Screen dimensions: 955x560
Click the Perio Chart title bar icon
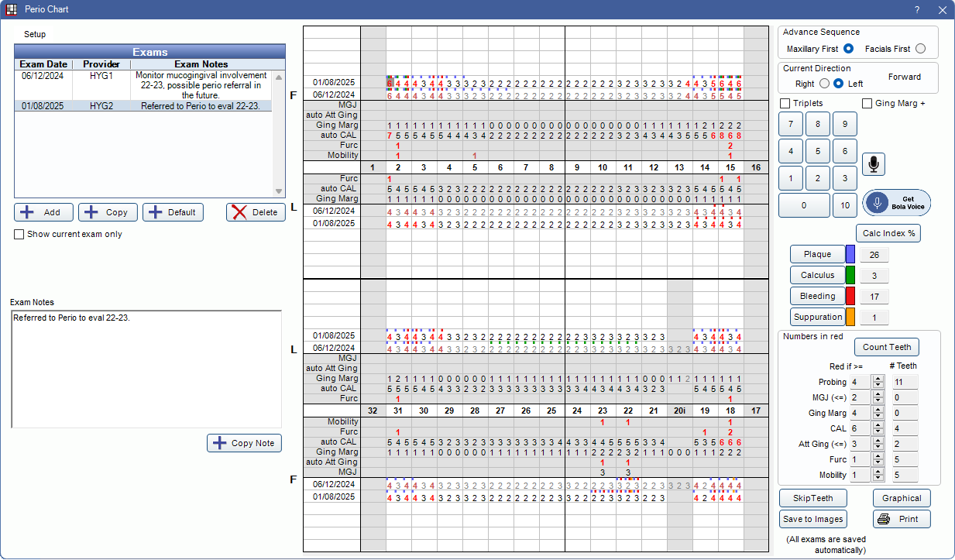[12, 9]
